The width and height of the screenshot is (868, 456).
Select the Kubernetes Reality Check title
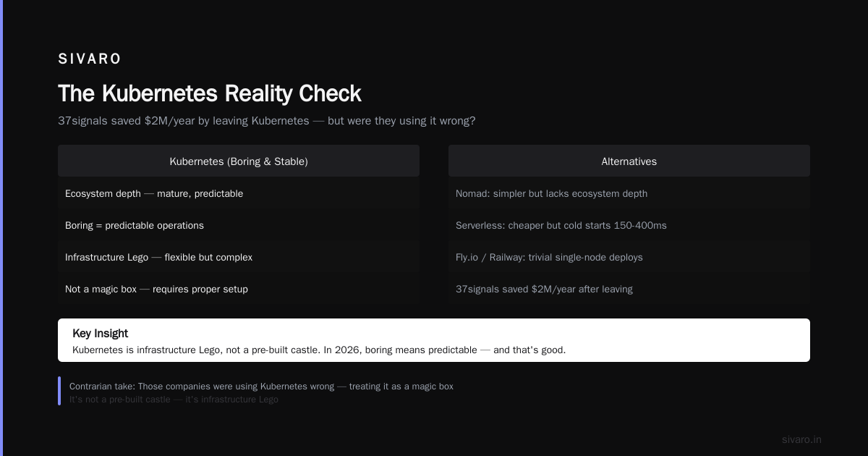click(x=210, y=93)
